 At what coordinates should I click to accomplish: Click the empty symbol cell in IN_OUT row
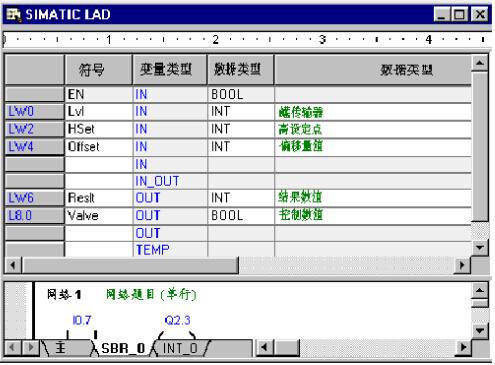point(99,181)
